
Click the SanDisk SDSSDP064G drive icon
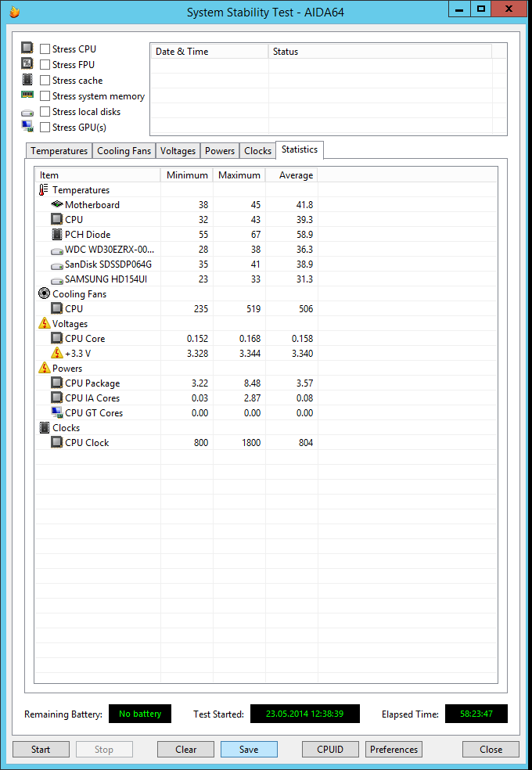57,265
